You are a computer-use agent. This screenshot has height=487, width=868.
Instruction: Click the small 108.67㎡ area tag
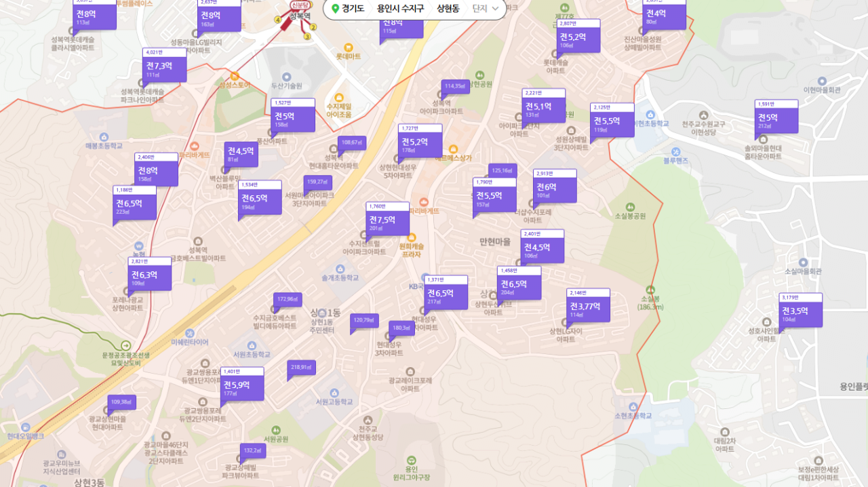coord(352,143)
